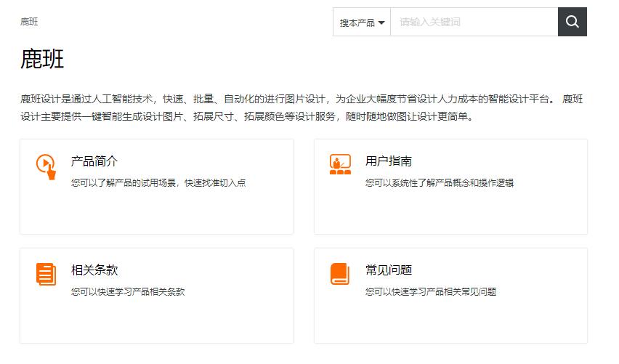Viewport: 619px width, 364px height.
Task: Click the 常见问题 book icon
Action: pos(340,274)
